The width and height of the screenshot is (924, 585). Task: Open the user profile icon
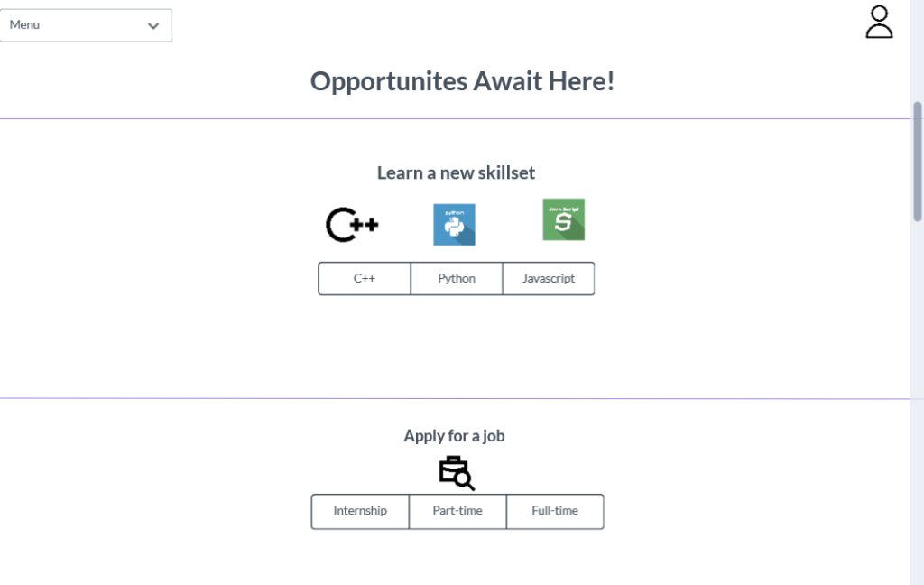(x=879, y=22)
